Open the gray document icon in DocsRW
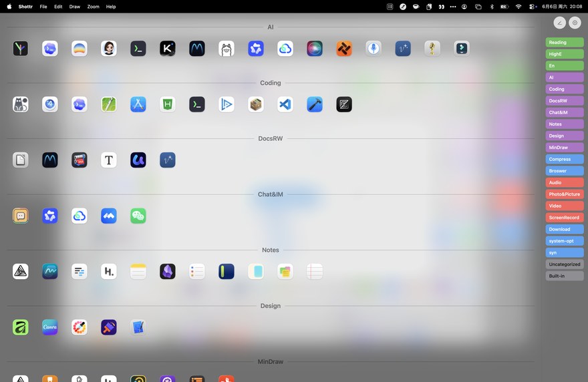Image resolution: width=588 pixels, height=382 pixels. coord(20,160)
